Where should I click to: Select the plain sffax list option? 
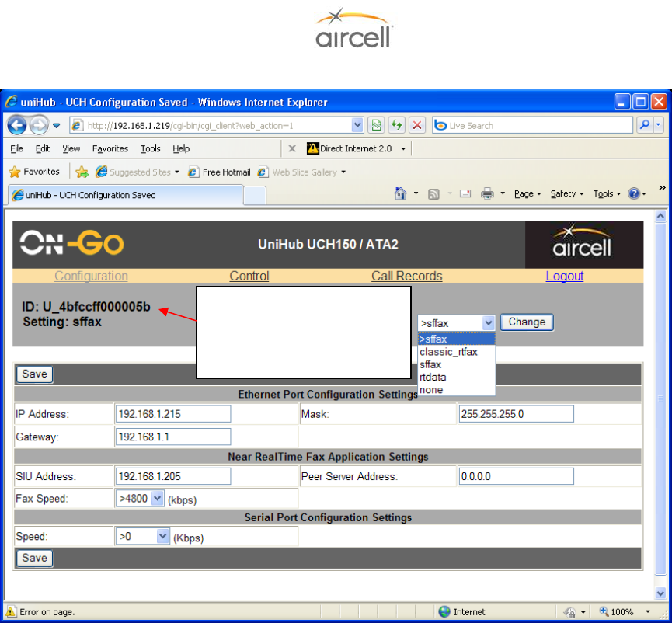(x=457, y=364)
